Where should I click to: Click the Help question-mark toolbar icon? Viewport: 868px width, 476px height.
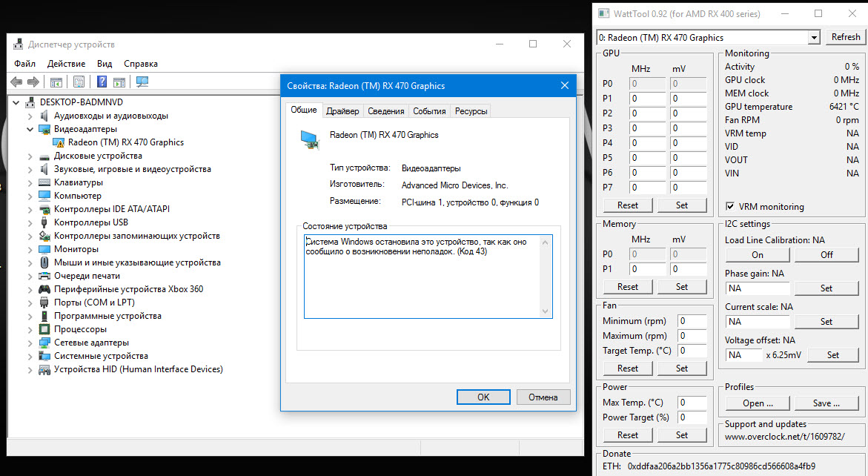102,82
